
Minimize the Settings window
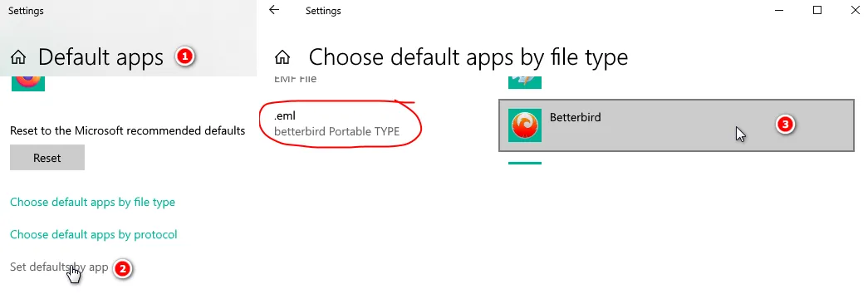[x=779, y=10]
